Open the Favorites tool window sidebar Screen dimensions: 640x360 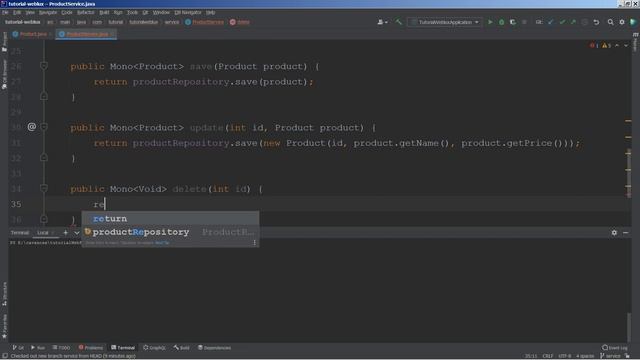tap(4, 327)
